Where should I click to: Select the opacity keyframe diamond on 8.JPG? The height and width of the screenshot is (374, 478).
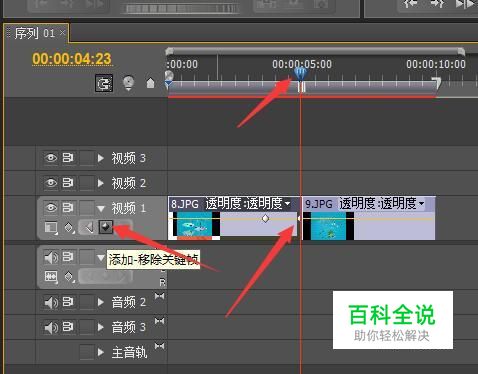(x=265, y=219)
